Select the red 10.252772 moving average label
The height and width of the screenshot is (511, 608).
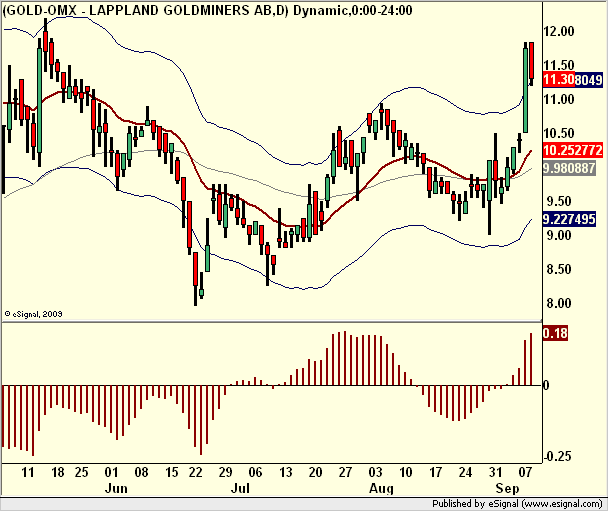[573, 150]
